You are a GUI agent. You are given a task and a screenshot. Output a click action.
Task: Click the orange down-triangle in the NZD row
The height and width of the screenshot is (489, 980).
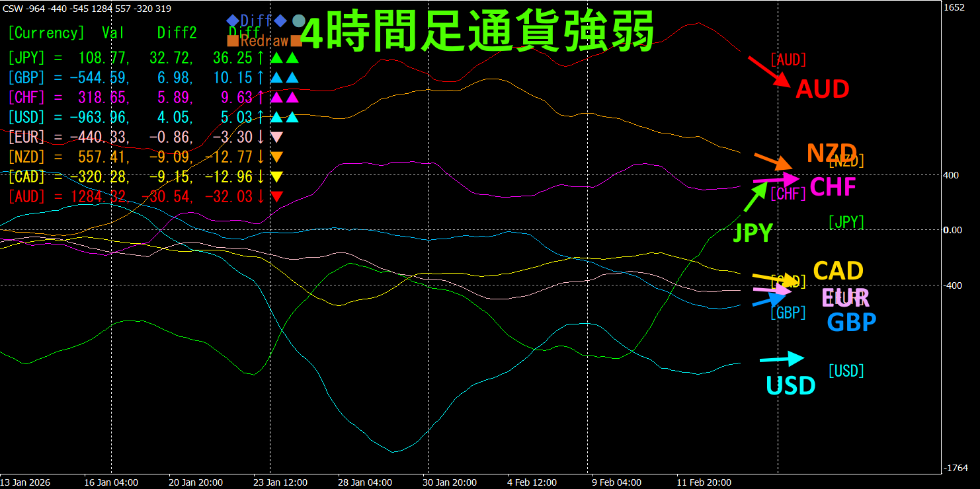(277, 157)
